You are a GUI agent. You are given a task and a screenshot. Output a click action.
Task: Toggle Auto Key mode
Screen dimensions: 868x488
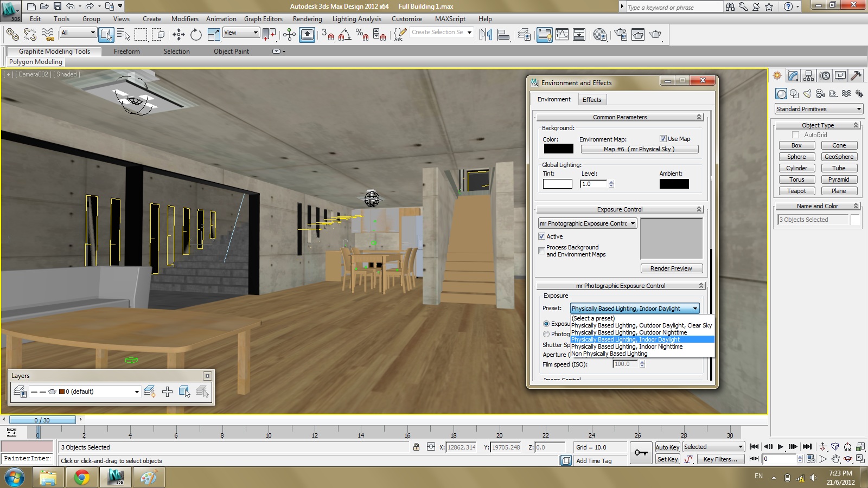click(x=667, y=447)
